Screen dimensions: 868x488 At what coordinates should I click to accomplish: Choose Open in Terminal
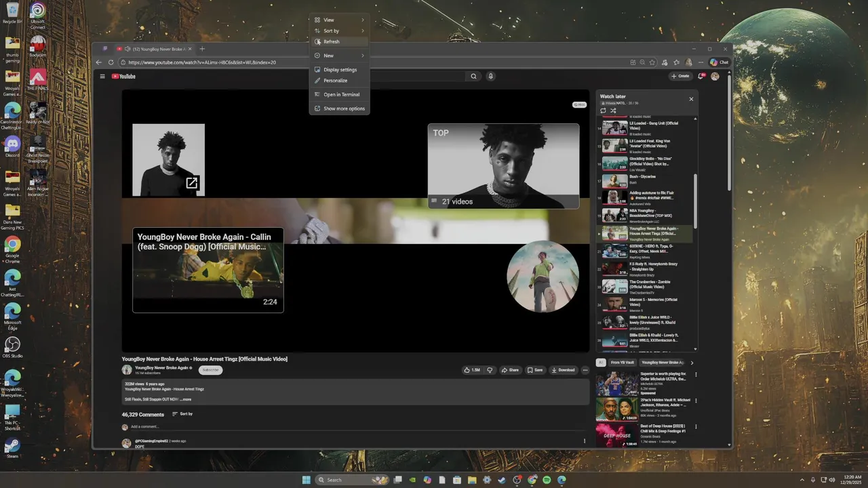click(339, 95)
